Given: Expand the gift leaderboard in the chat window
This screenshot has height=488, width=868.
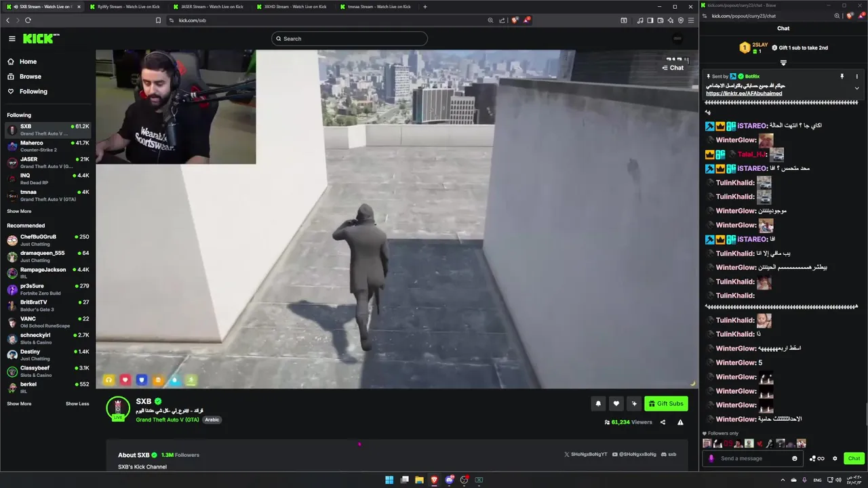Looking at the screenshot, I should [783, 63].
